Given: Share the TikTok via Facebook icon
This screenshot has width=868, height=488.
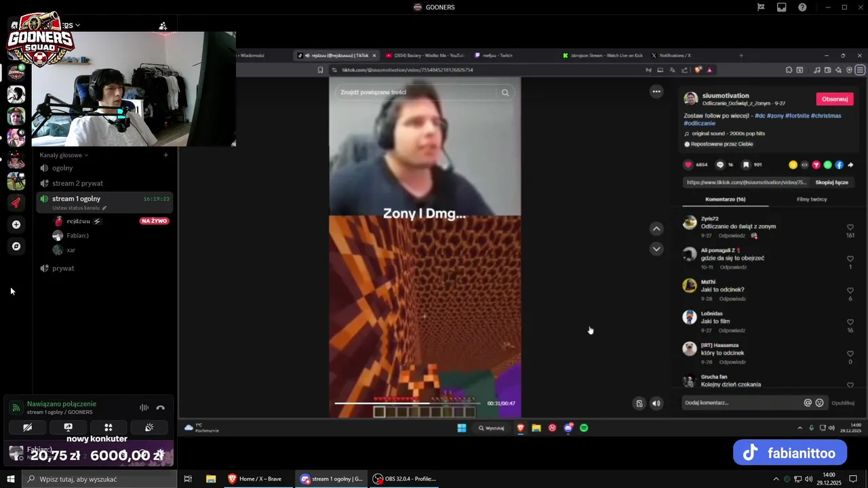Looking at the screenshot, I should click(x=839, y=165).
